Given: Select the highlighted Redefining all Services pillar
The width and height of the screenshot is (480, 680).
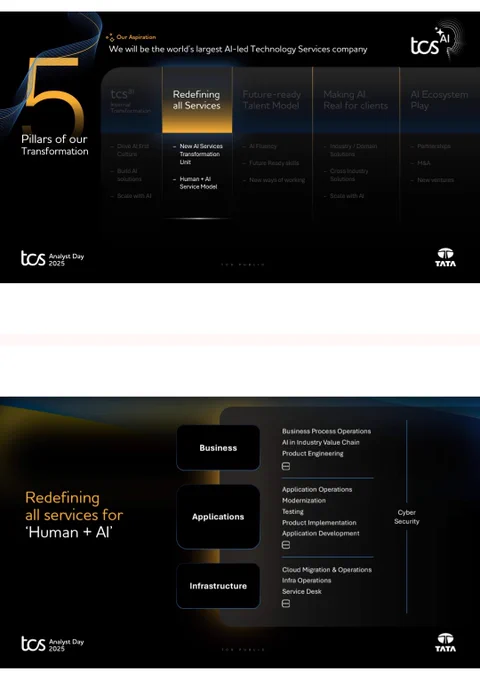Looking at the screenshot, I should [197, 100].
